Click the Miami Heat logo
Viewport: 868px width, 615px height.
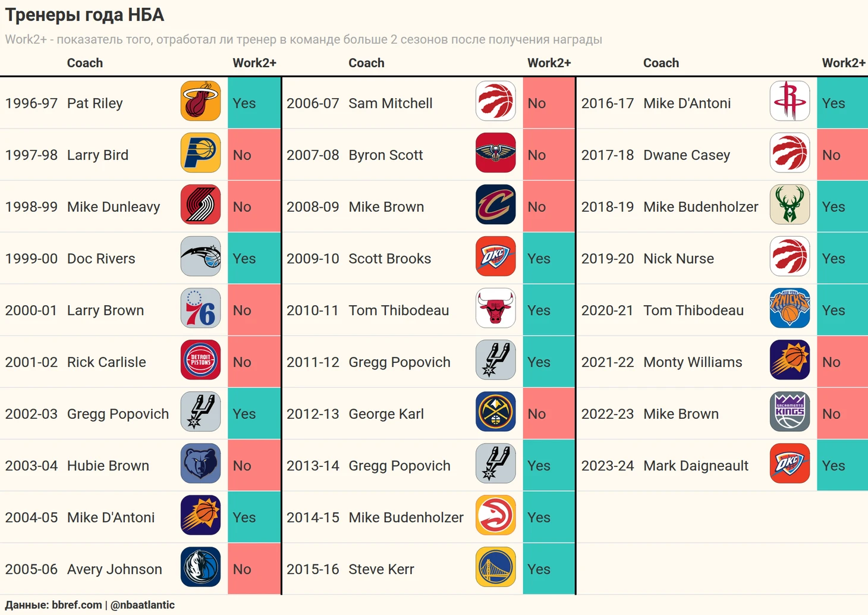point(200,101)
